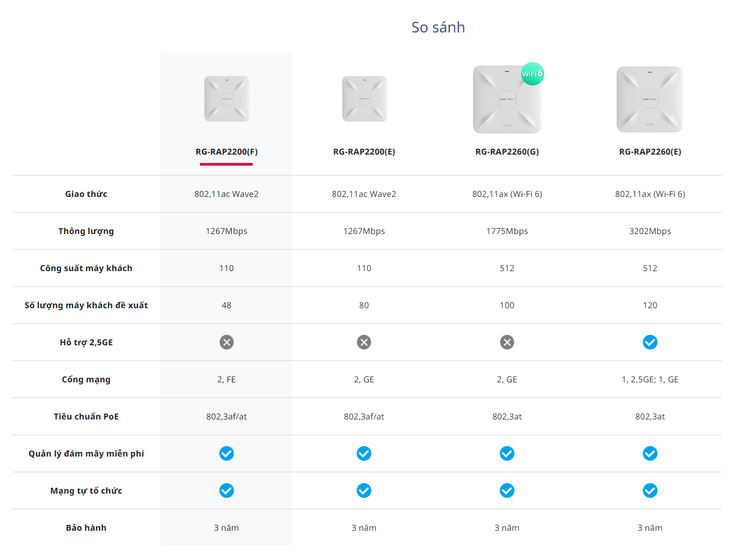
Task: Click the WiFi 6 badge on RG-RAP2260(G)
Action: tap(532, 74)
